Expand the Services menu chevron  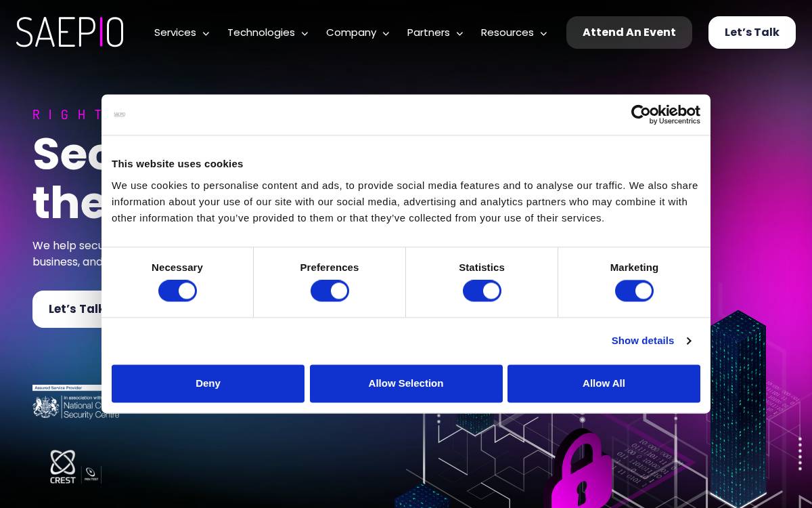click(206, 33)
